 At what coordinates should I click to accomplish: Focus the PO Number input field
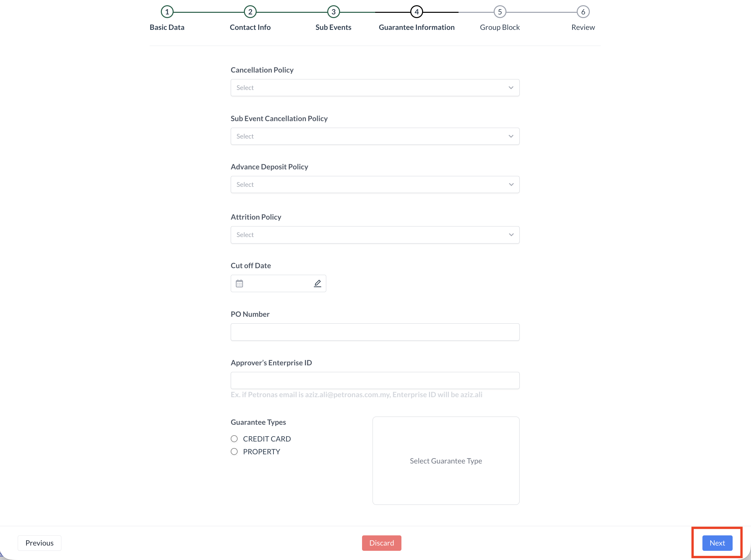375,332
